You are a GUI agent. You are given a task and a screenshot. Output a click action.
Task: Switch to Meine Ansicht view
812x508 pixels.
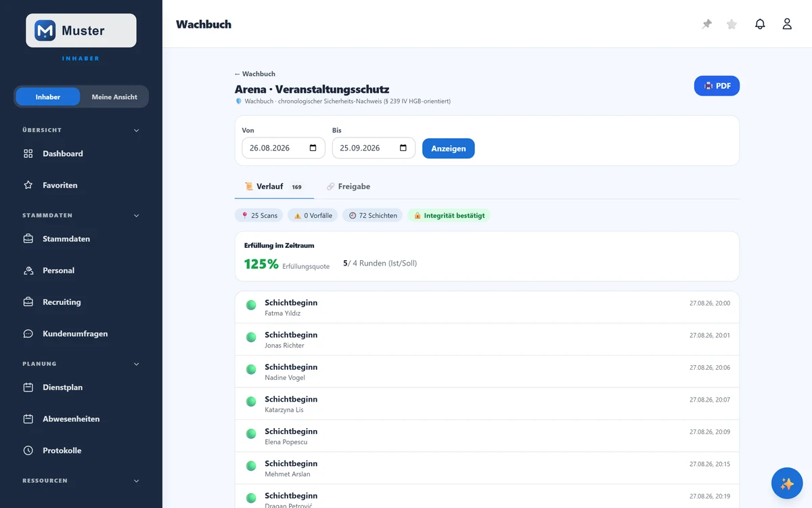(x=114, y=97)
